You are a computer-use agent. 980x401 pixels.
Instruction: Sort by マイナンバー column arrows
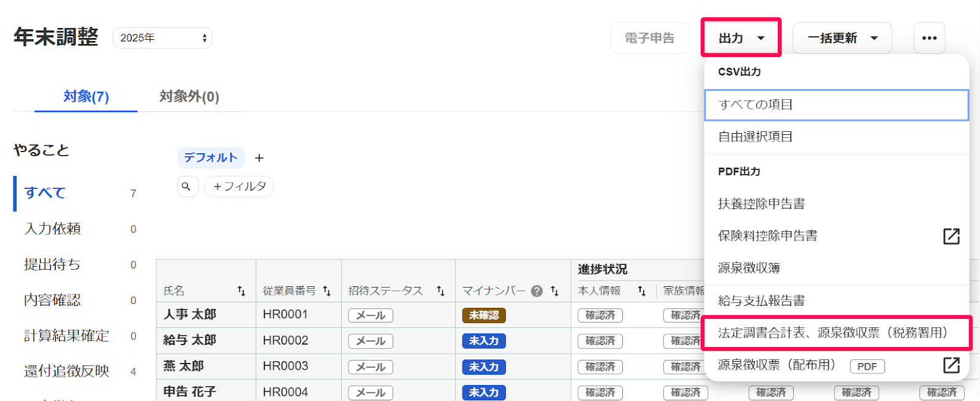click(555, 291)
